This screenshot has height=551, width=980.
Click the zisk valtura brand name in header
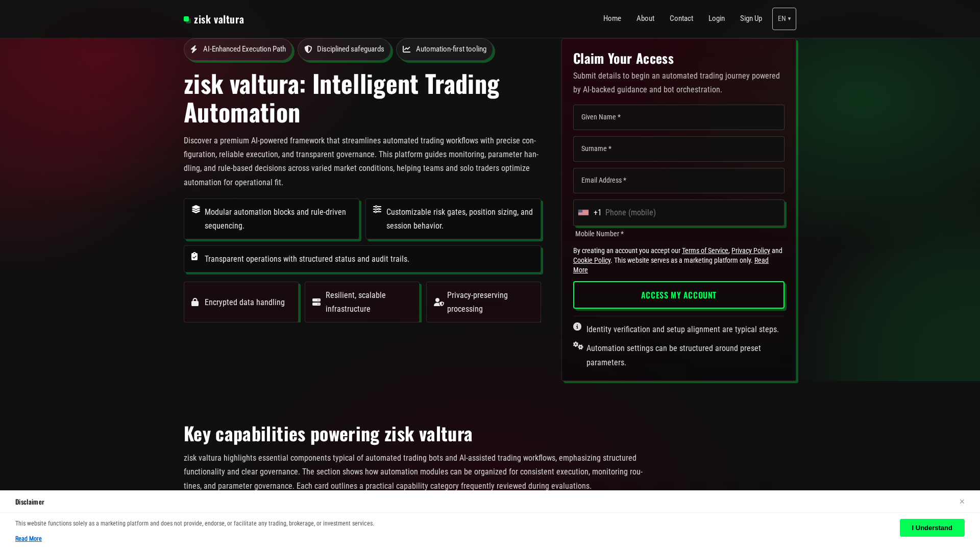point(219,19)
